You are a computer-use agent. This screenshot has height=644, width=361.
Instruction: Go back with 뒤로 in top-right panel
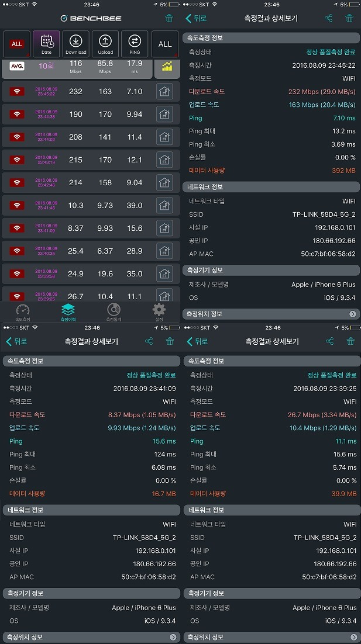coord(196,18)
